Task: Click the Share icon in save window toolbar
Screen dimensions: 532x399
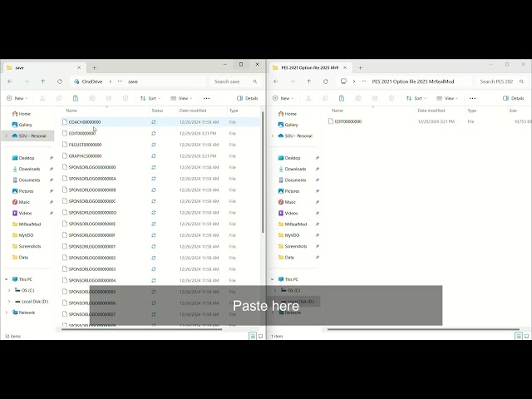Action: click(x=109, y=98)
